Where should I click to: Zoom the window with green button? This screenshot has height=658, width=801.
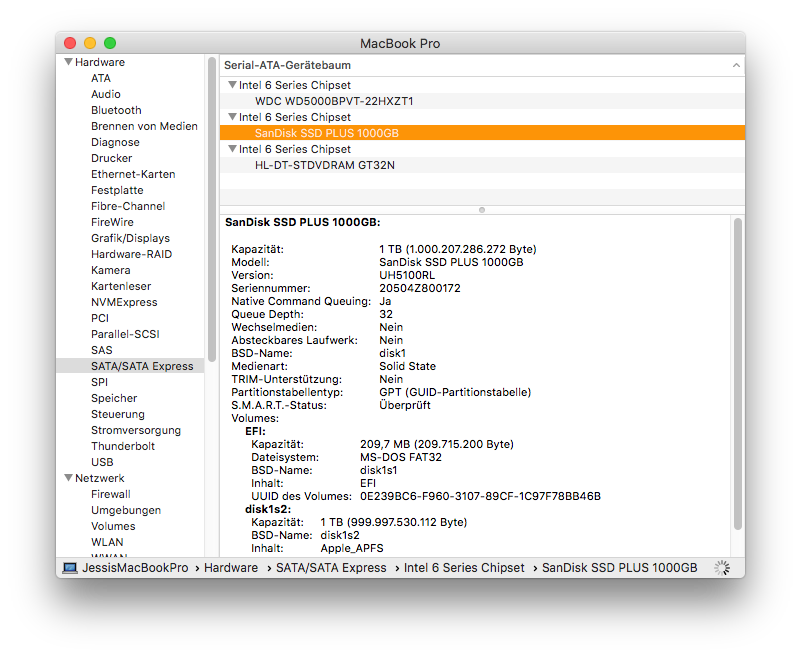(x=110, y=43)
